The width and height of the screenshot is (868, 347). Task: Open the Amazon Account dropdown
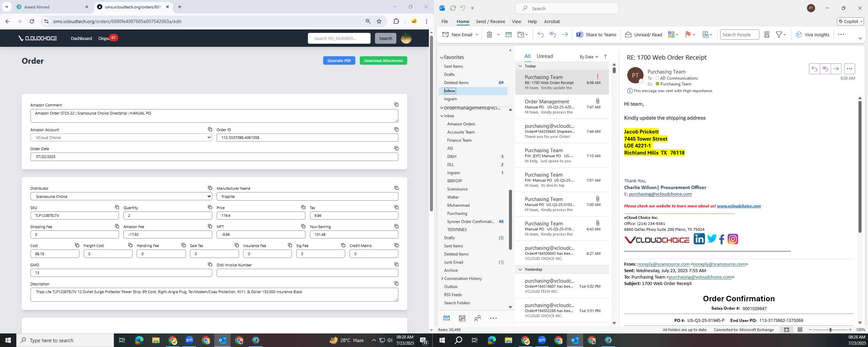click(x=121, y=138)
